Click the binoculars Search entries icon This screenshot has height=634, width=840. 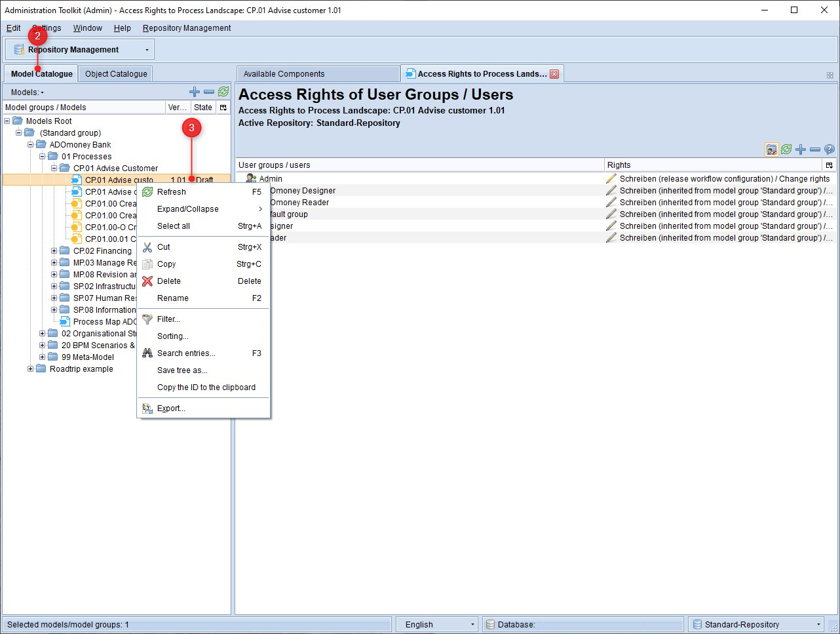pyautogui.click(x=147, y=353)
